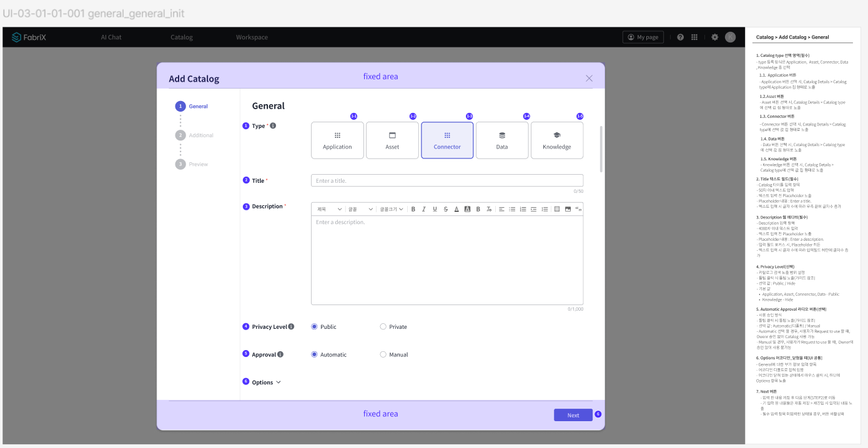Open the apps grid icon in header
The width and height of the screenshot is (868, 448).
pos(694,37)
